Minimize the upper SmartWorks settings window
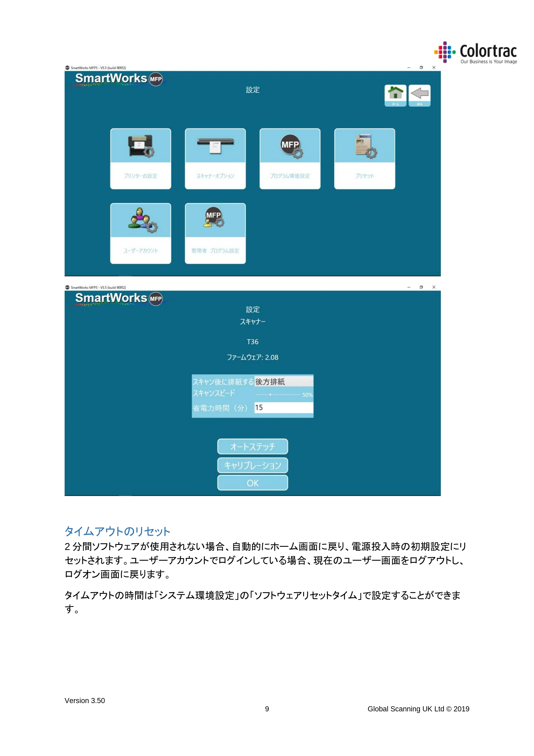Image resolution: width=534 pixels, height=756 pixels. (409, 68)
